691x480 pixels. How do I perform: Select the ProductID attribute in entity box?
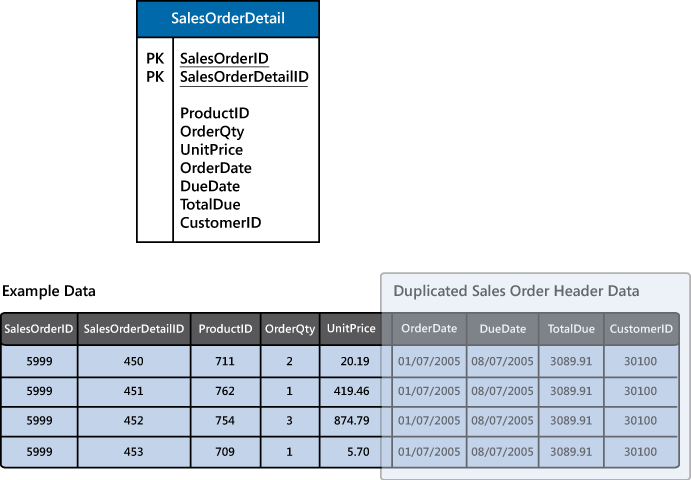215,113
